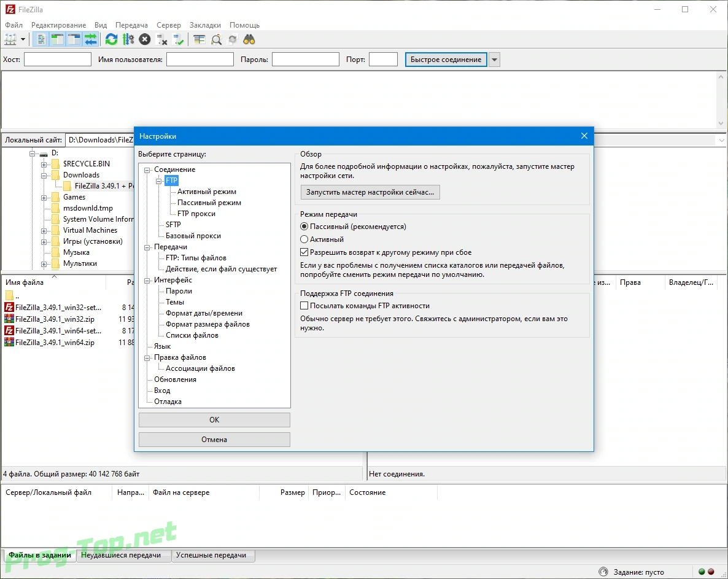This screenshot has height=579, width=728.
Task: Click the message log scrollbar down arrow
Action: [x=721, y=123]
